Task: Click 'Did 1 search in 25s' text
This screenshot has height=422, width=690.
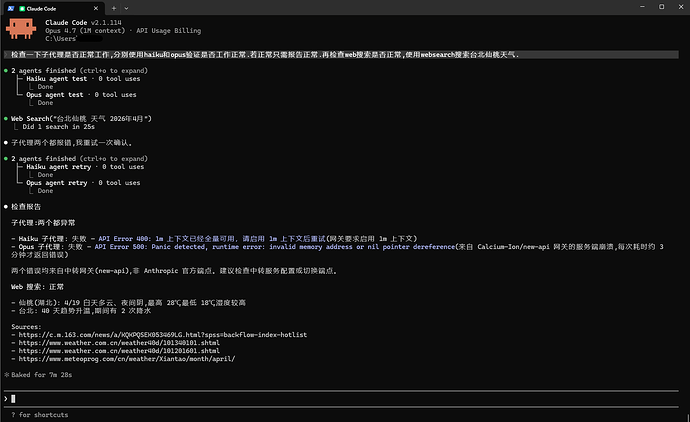Action: coord(59,127)
